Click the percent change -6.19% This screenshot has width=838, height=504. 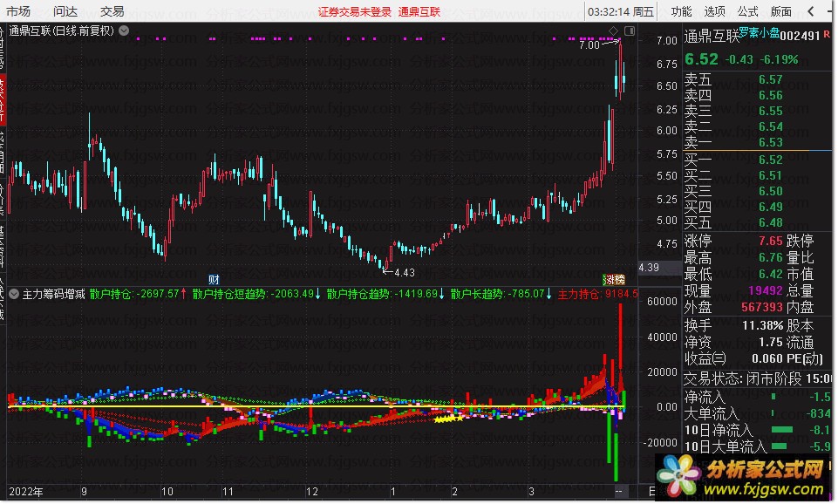780,59
